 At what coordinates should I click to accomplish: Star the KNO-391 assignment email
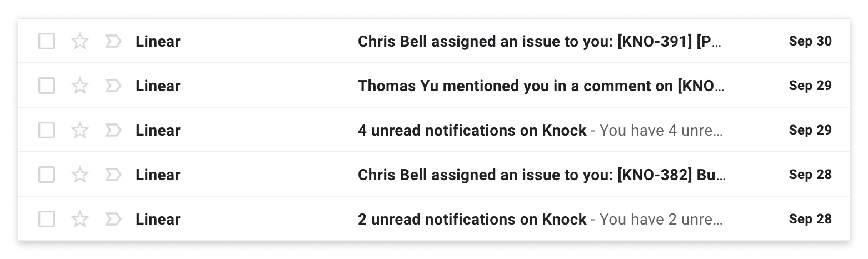click(80, 41)
